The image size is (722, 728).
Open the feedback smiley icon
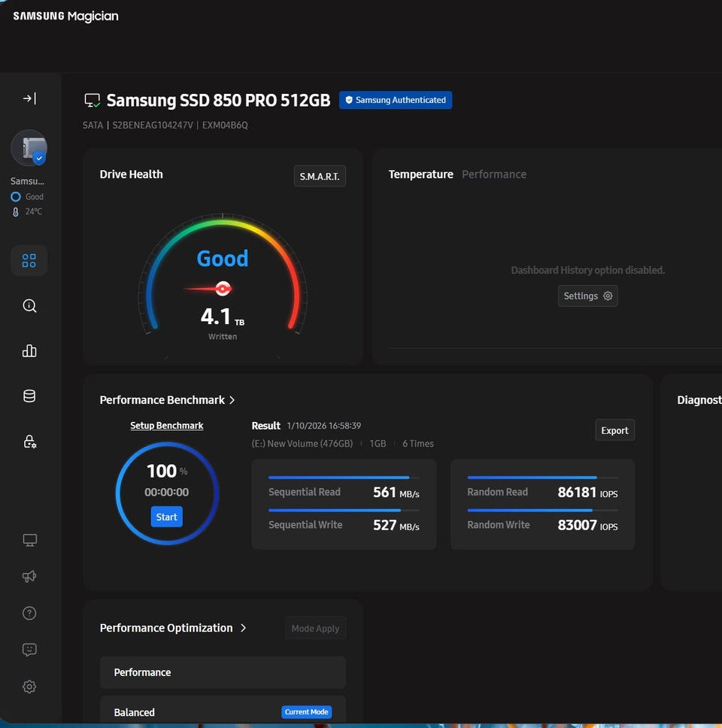[x=29, y=650]
